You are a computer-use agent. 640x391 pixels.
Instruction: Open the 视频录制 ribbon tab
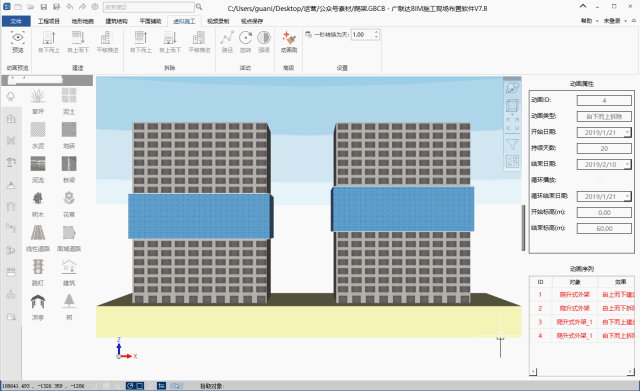(x=218, y=21)
